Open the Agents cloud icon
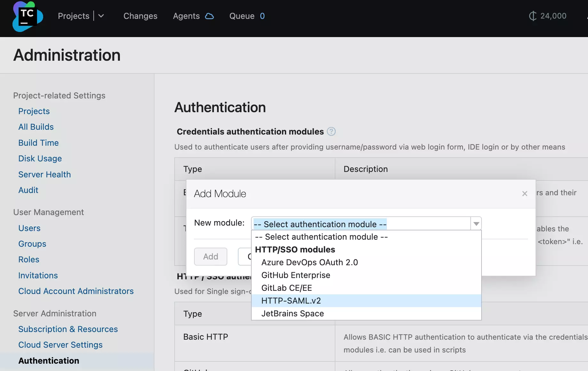 point(209,16)
